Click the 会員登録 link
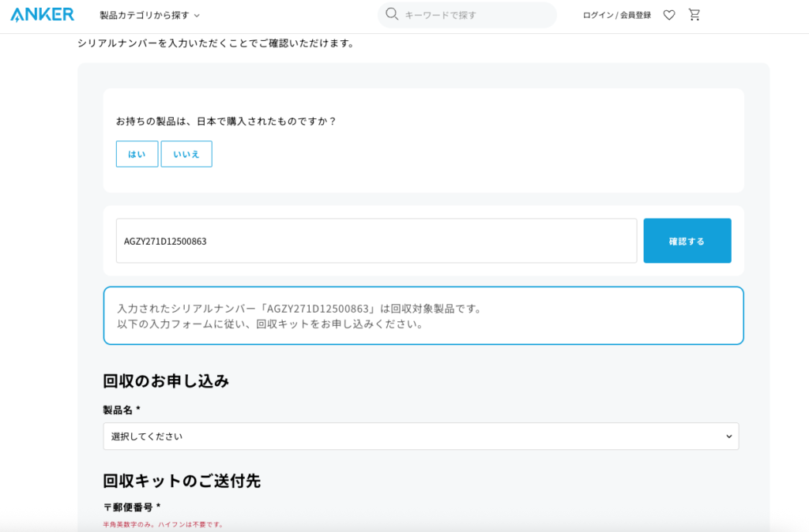 [635, 15]
